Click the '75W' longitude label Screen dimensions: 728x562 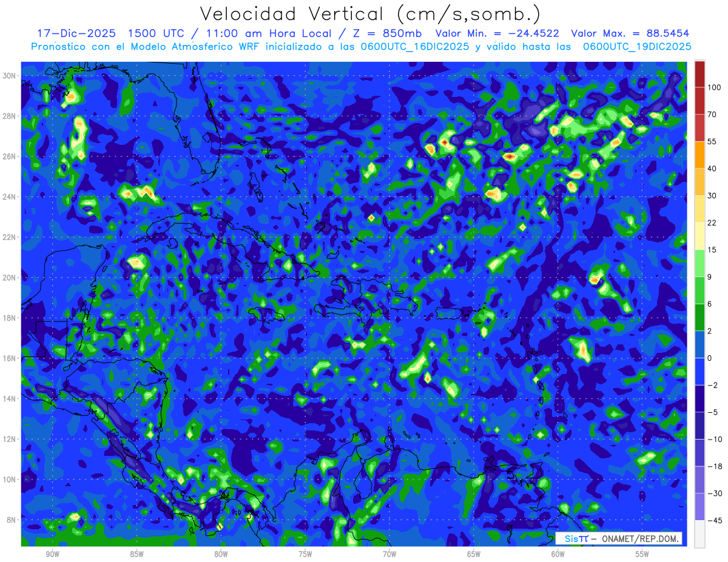pyautogui.click(x=305, y=554)
